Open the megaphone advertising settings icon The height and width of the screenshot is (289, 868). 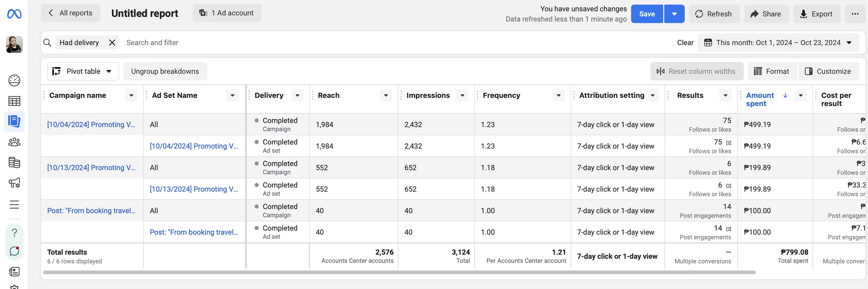14,183
